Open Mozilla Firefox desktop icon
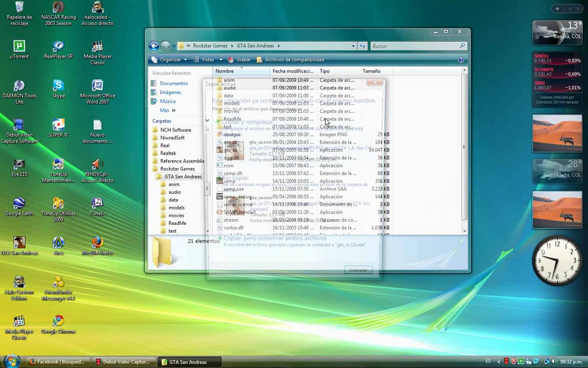Screen dimensions: 588x368 tap(97, 246)
